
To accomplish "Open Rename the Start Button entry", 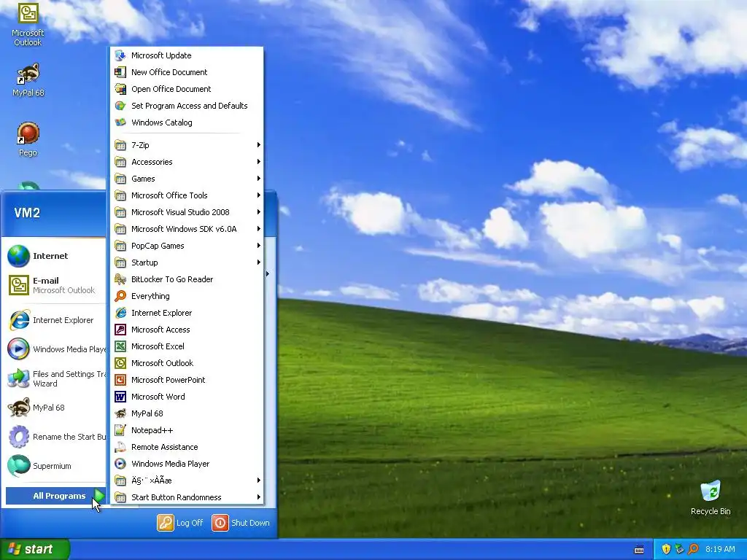I will click(x=54, y=437).
